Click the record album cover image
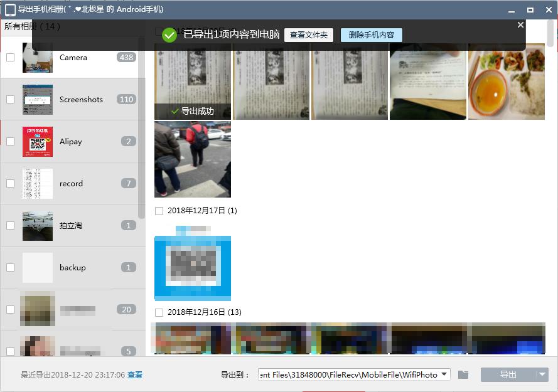 pyautogui.click(x=37, y=183)
